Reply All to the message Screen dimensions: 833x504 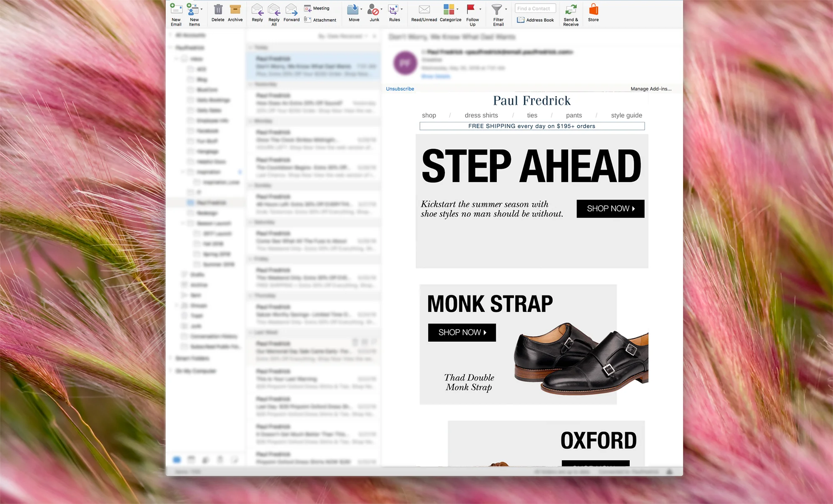pyautogui.click(x=274, y=13)
